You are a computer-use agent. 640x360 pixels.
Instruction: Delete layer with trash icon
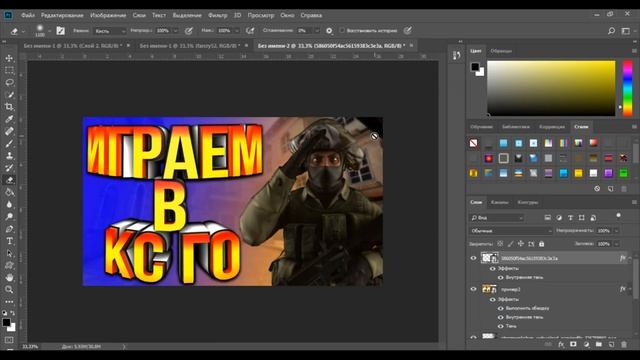[624, 345]
